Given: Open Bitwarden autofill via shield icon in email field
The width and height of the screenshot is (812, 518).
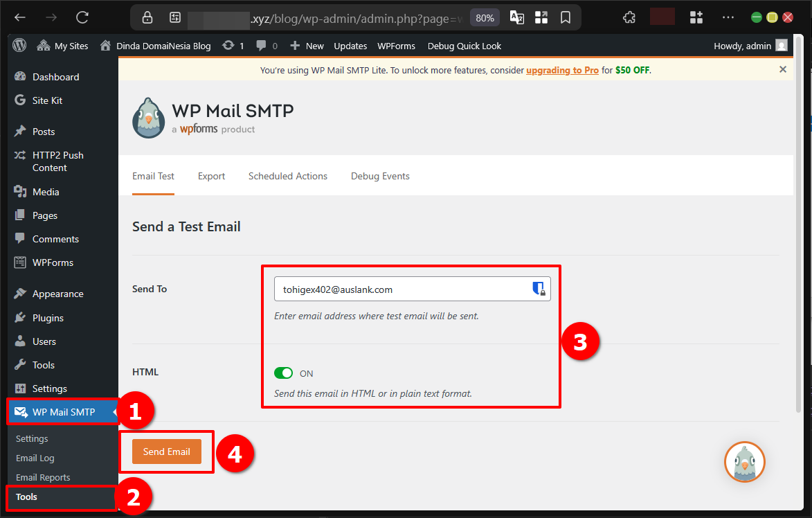Looking at the screenshot, I should (x=539, y=289).
